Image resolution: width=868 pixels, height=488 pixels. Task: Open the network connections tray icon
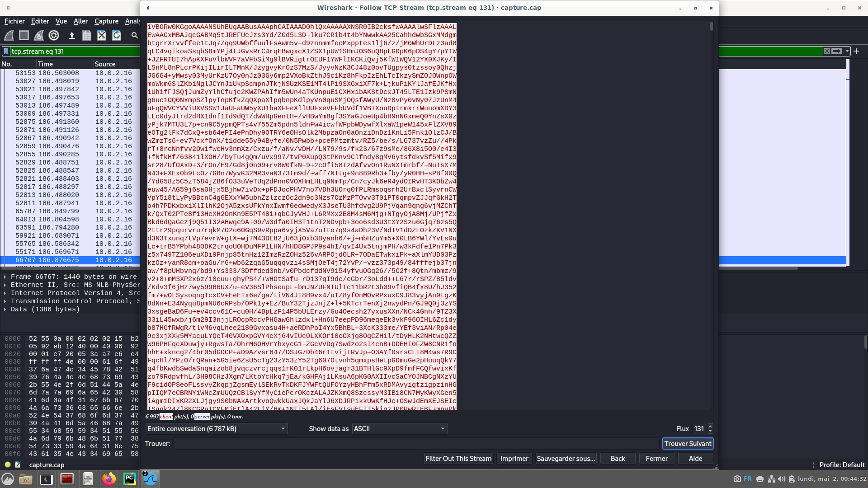[772, 479]
